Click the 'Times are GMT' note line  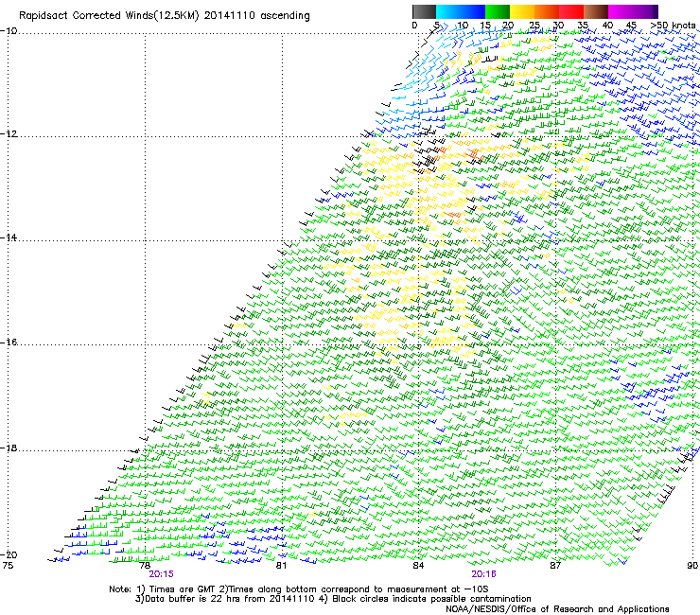click(x=299, y=589)
